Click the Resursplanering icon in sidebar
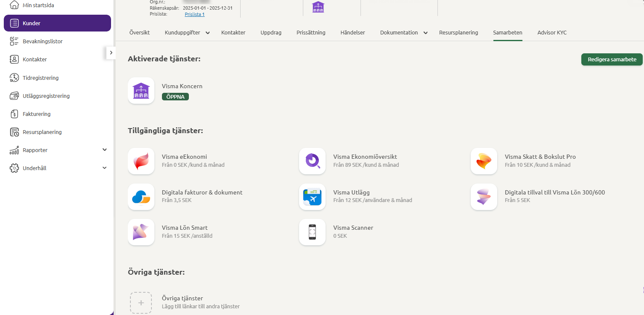The height and width of the screenshot is (315, 644). [14, 132]
